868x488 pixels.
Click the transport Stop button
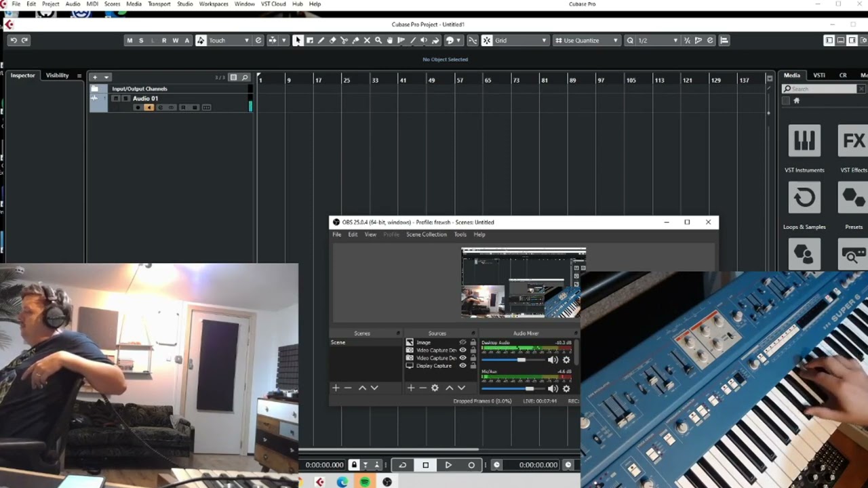425,465
